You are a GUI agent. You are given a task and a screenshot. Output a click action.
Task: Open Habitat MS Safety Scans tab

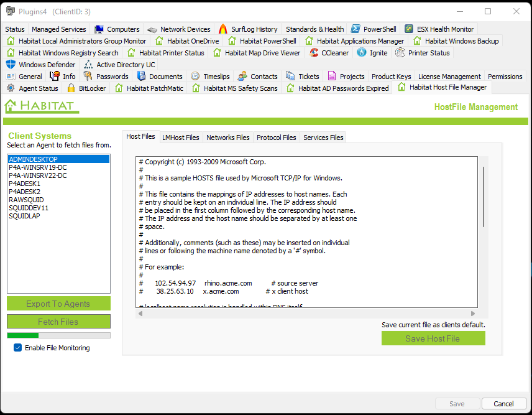click(x=234, y=88)
